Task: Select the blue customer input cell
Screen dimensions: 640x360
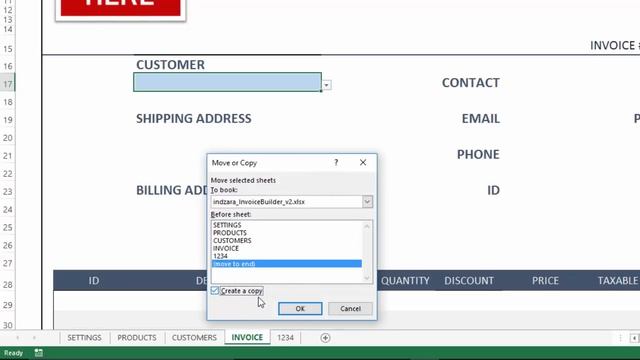Action: point(227,82)
